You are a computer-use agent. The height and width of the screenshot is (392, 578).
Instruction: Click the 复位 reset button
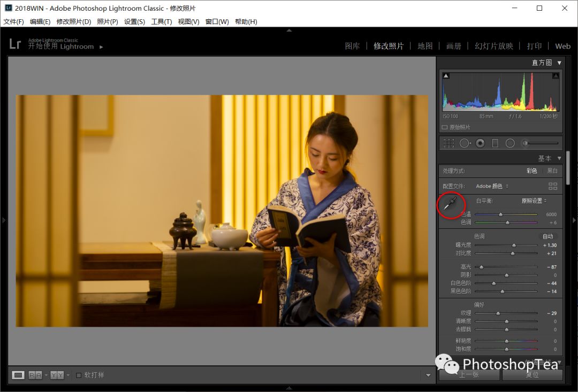[x=533, y=375]
